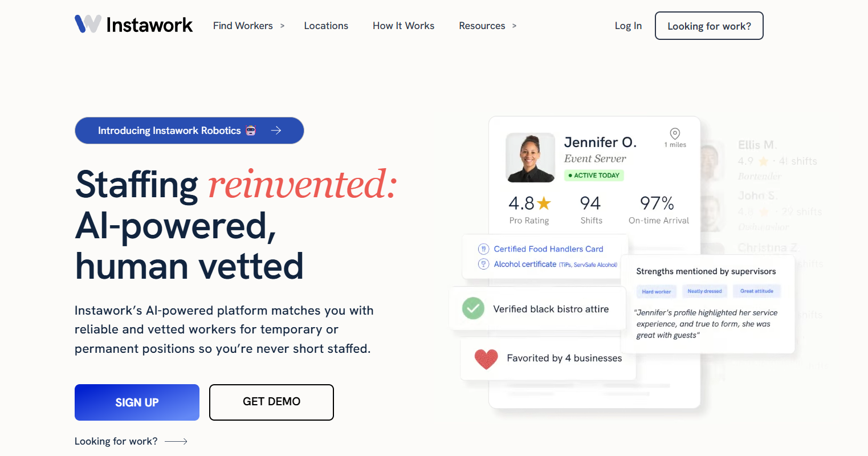Click the SIGN UP button
The image size is (868, 456).
(x=137, y=402)
